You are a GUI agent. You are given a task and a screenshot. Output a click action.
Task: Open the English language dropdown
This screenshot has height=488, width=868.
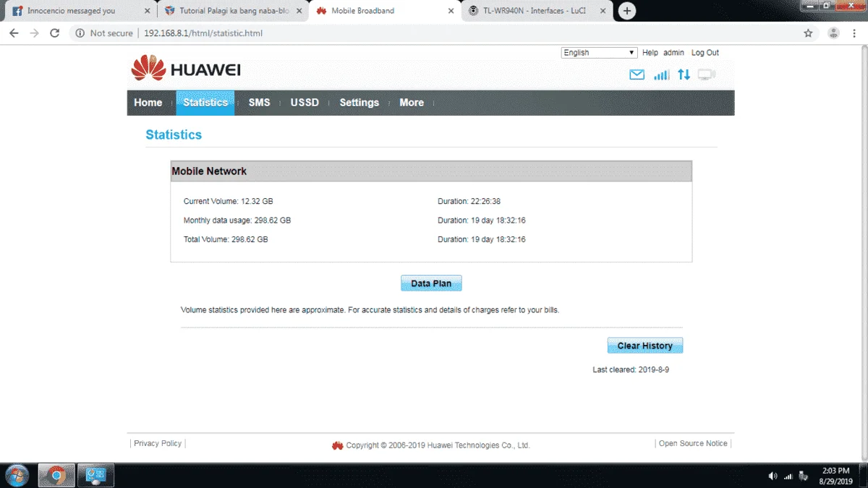599,53
